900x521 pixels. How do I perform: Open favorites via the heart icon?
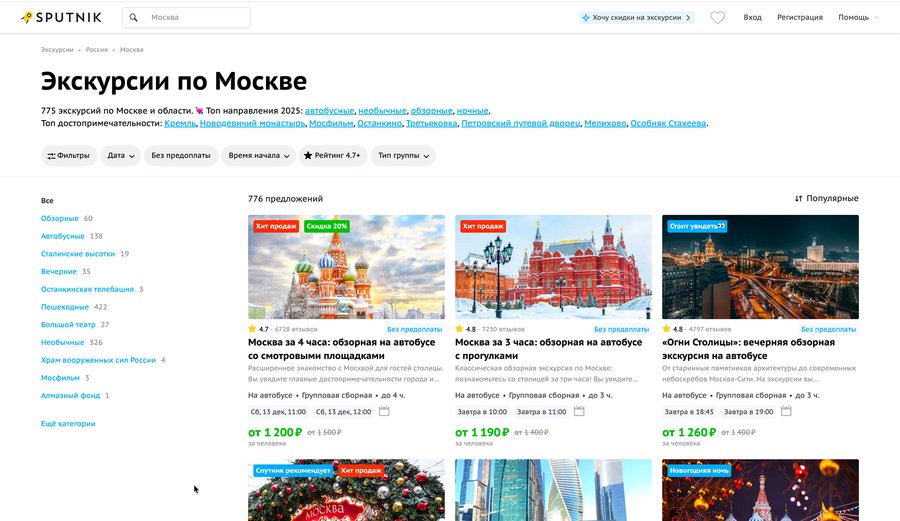(x=717, y=18)
